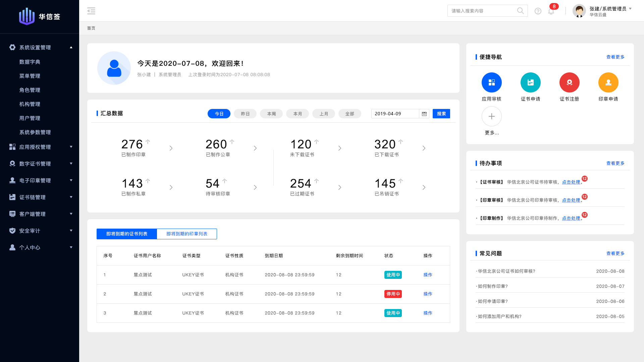Open 证书注册 shortcut icon

[570, 82]
